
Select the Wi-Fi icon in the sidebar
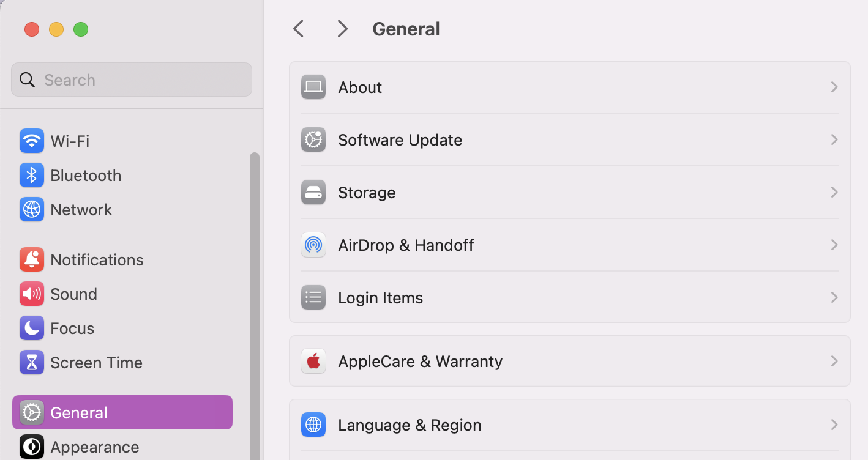pos(31,141)
